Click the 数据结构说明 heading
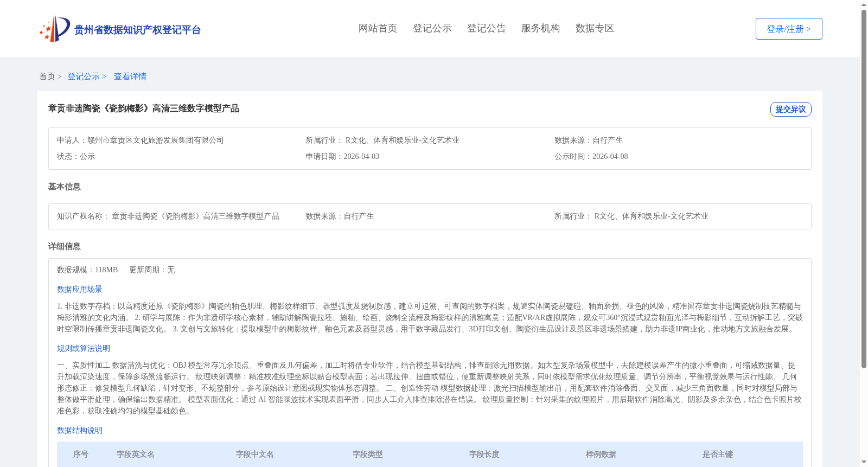868x467 pixels. pos(80,430)
